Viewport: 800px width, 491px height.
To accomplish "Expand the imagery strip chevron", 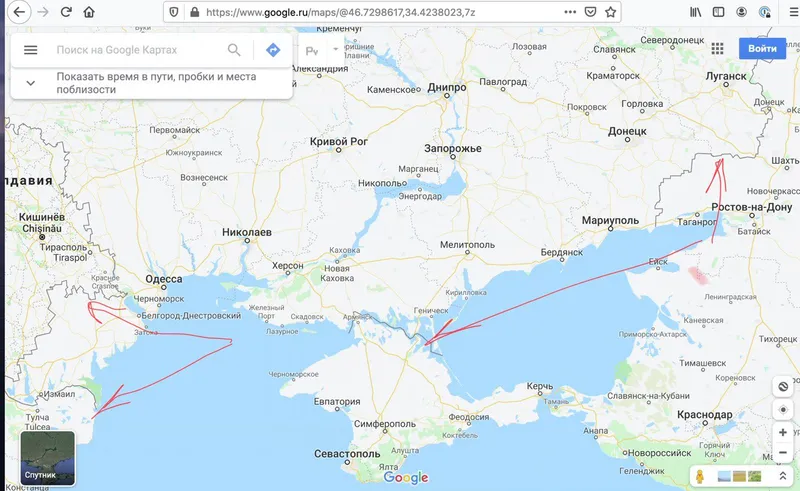I will click(x=783, y=476).
